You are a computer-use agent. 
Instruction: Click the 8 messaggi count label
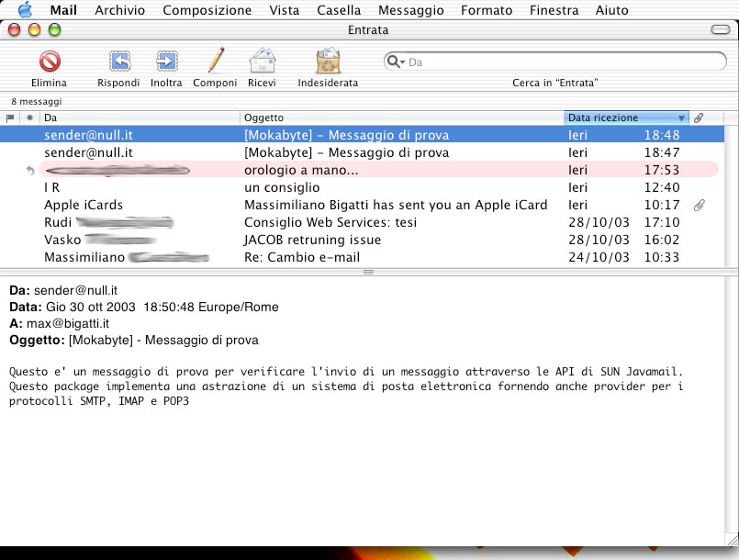point(37,101)
